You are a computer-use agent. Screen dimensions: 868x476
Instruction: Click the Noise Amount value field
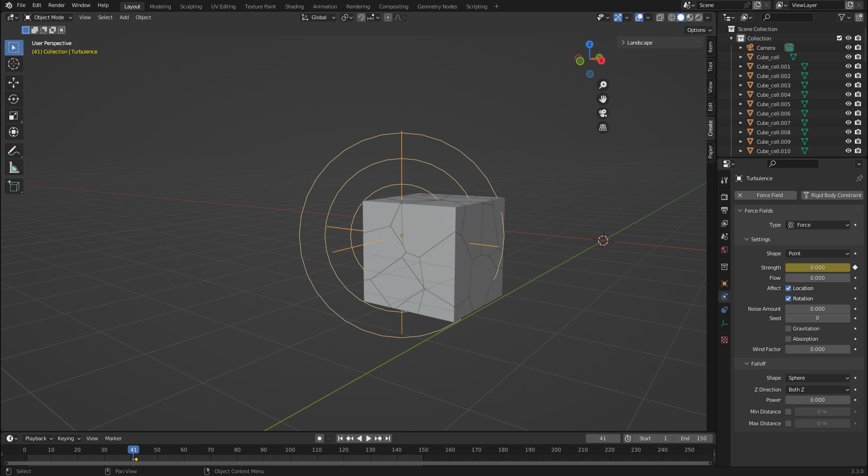[817, 309]
